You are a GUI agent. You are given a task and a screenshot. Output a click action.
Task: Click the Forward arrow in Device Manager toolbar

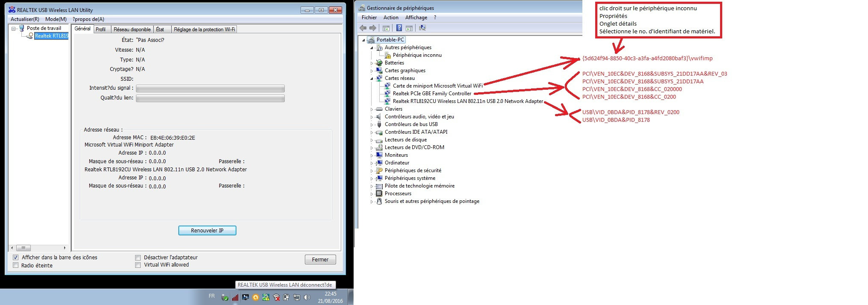pyautogui.click(x=373, y=28)
